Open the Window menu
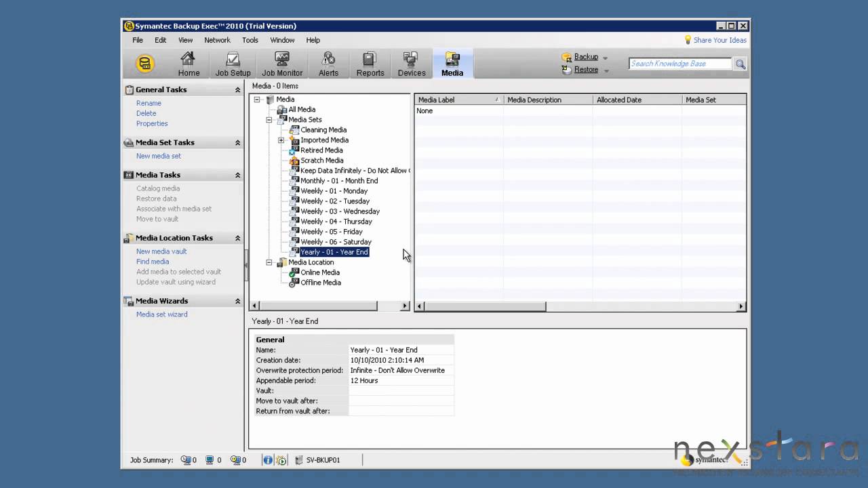This screenshot has width=868, height=488. click(x=282, y=40)
